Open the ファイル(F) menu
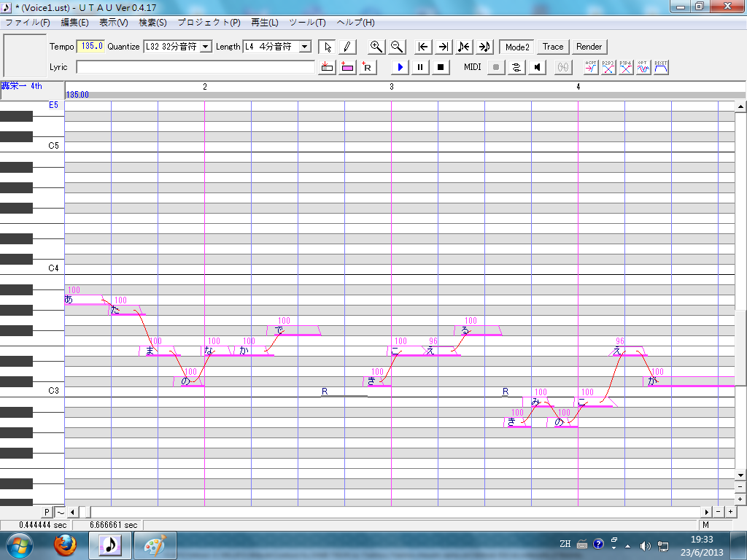Viewport: 747px width, 560px height. [x=28, y=23]
